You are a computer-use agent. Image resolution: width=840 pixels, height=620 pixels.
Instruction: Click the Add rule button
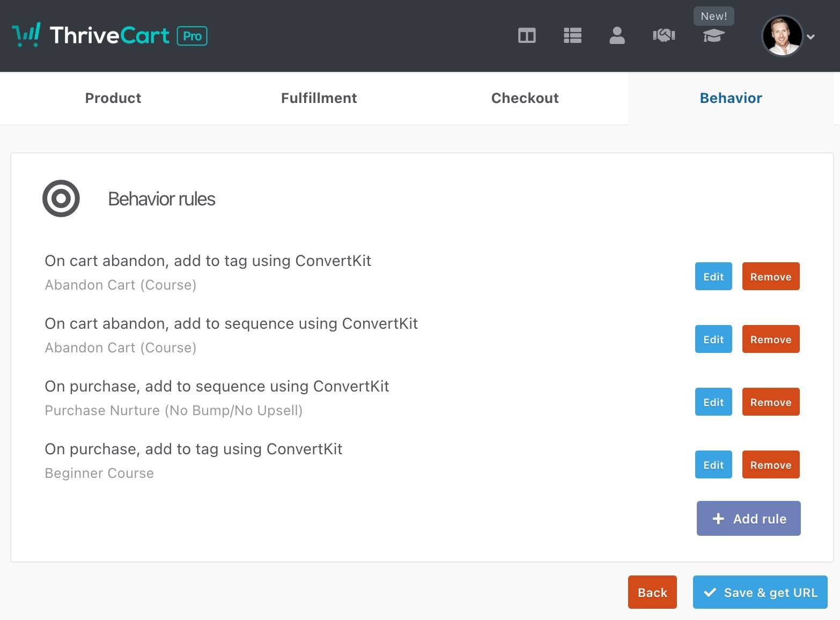pos(748,518)
